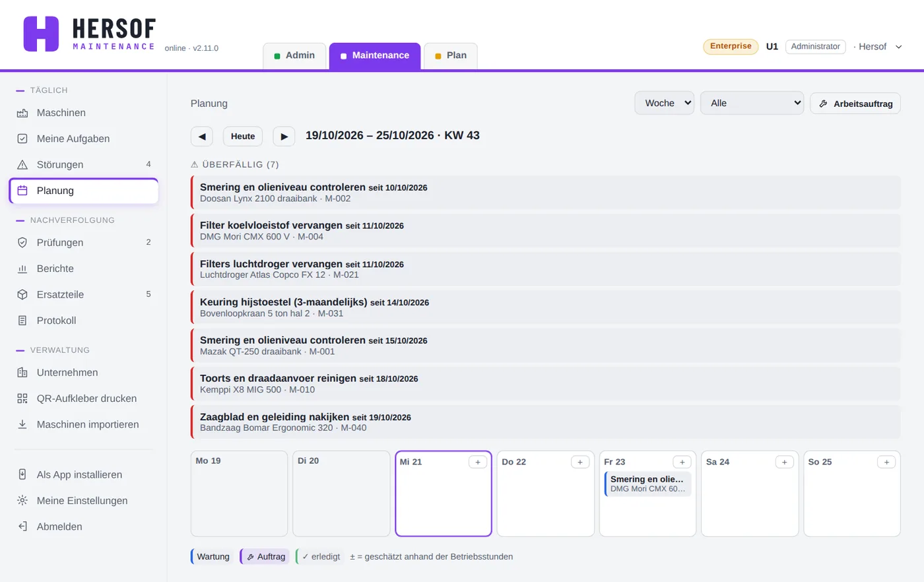
Task: Click the Unternehmen building icon
Action: point(22,373)
